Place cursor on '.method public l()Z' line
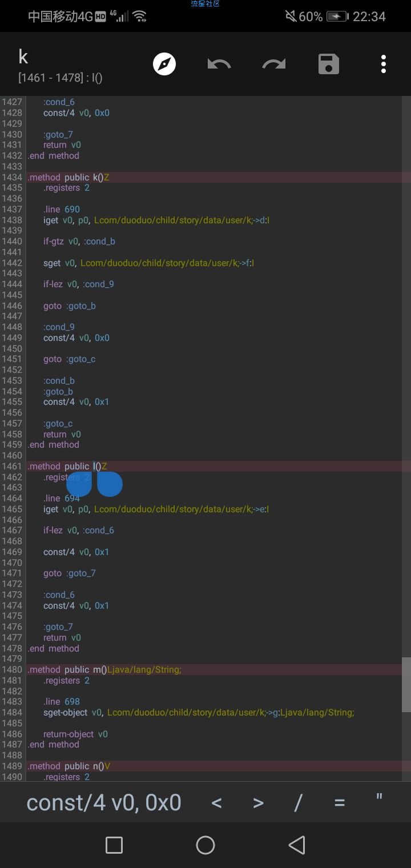 point(67,467)
